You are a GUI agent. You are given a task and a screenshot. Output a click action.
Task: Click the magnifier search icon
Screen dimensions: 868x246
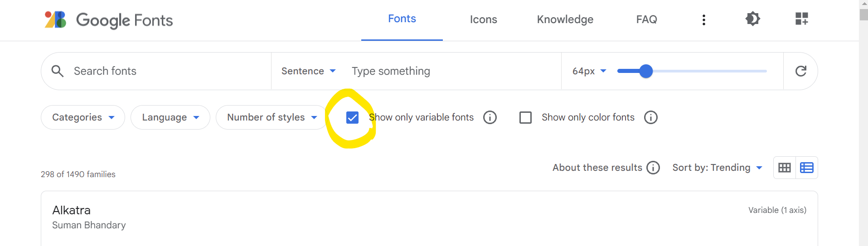pos(58,71)
